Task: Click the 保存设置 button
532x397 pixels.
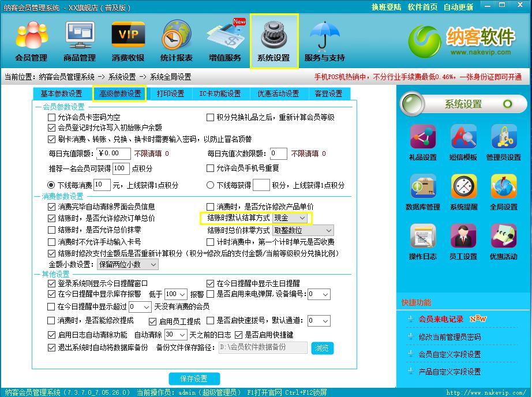Action: pos(194,379)
